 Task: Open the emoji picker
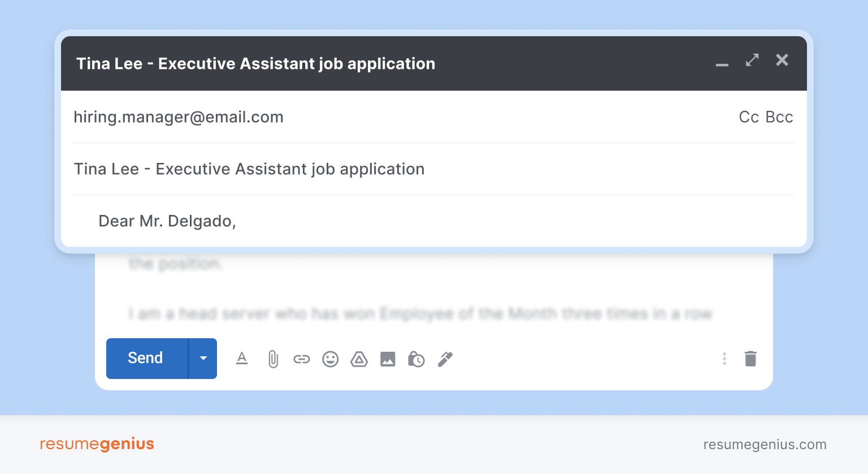pyautogui.click(x=331, y=359)
